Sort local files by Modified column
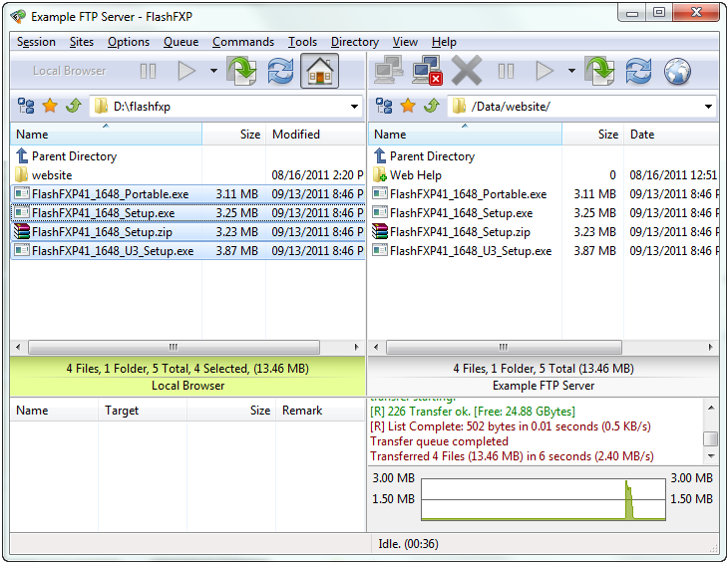Image resolution: width=728 pixels, height=563 pixels. click(316, 135)
